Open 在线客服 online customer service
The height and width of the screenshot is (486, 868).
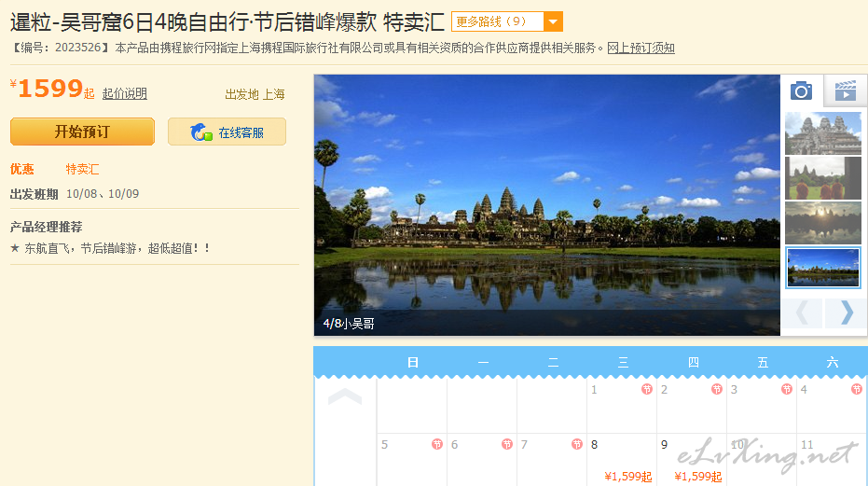[x=227, y=132]
